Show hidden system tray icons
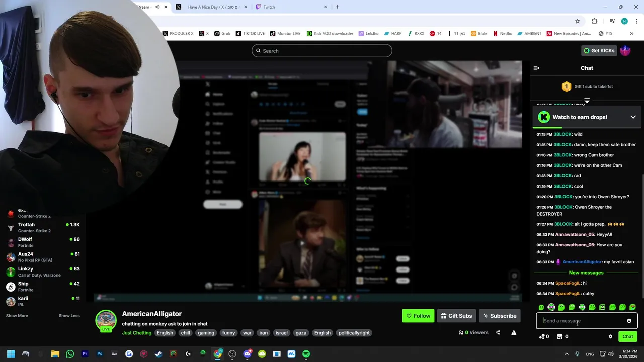This screenshot has height=362, width=644. (567, 354)
